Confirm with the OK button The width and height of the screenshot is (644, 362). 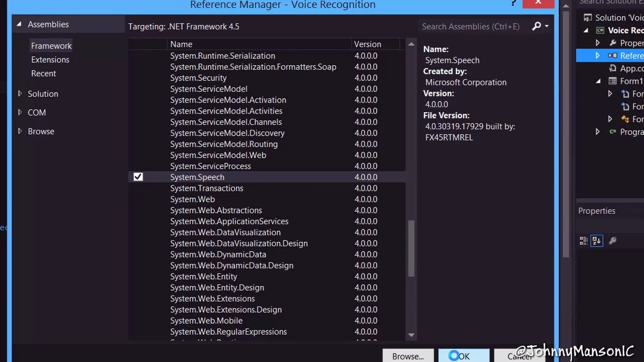[x=464, y=356]
